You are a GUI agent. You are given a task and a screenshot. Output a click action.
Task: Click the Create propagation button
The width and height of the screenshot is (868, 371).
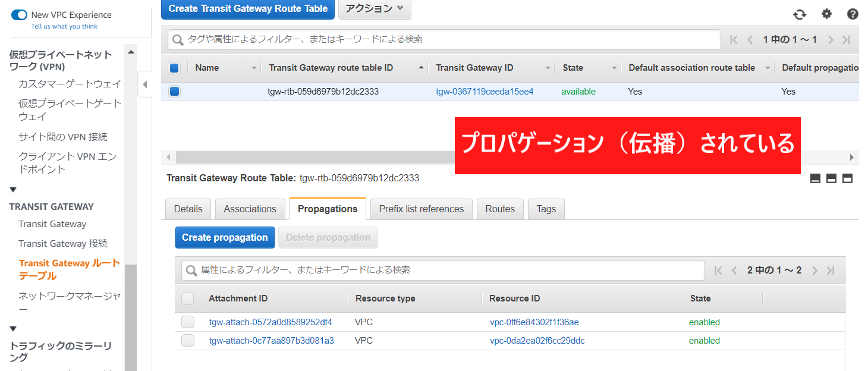[225, 238]
